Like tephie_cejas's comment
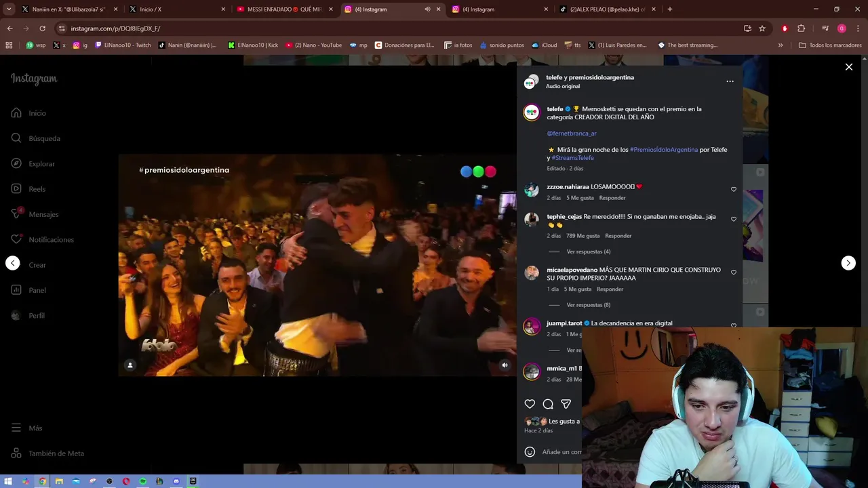This screenshot has width=868, height=488. click(733, 220)
